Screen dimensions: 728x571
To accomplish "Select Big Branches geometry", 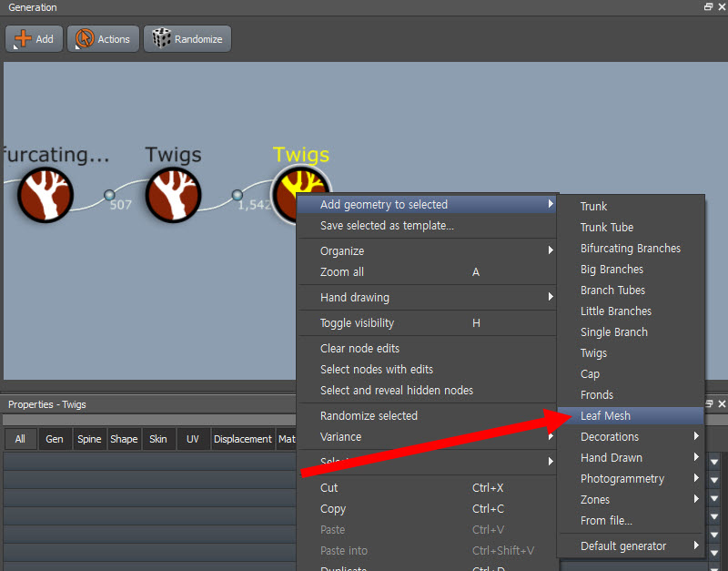I will (x=632, y=269).
